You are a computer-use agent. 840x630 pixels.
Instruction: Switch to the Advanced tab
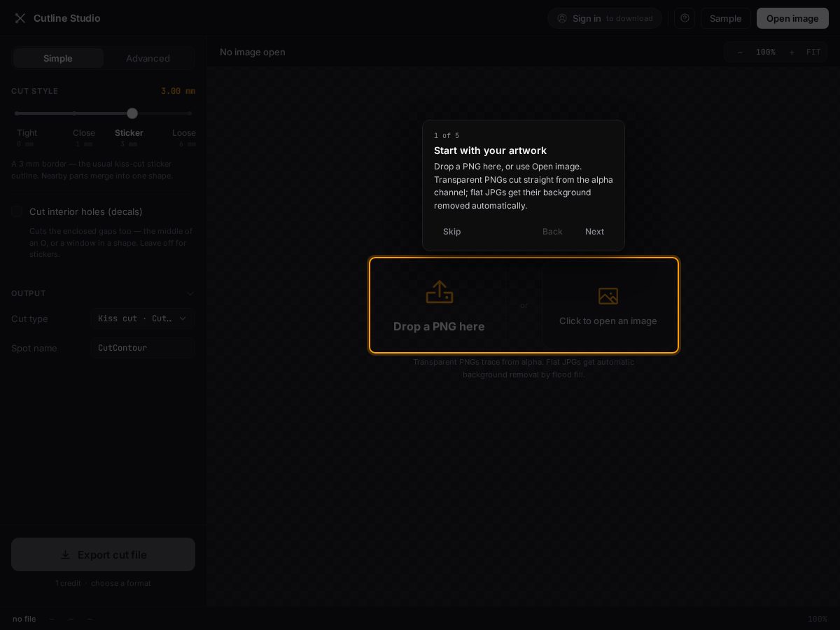[x=148, y=58]
